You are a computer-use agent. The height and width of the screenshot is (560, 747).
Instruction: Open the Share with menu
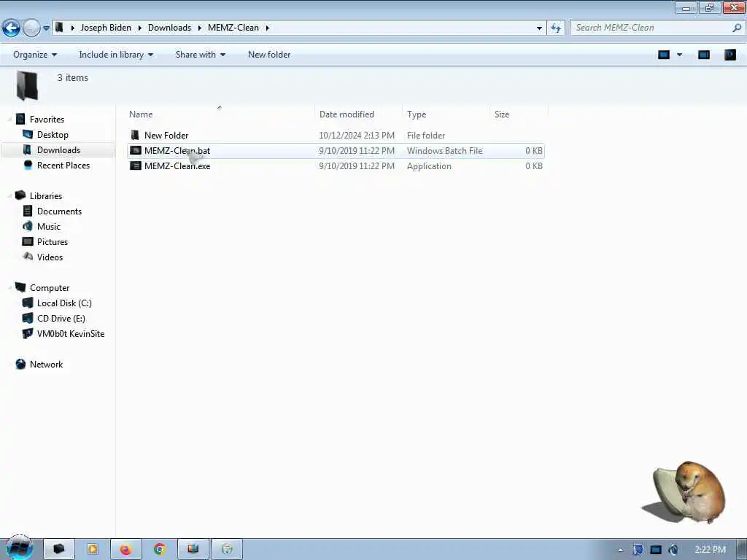(200, 55)
